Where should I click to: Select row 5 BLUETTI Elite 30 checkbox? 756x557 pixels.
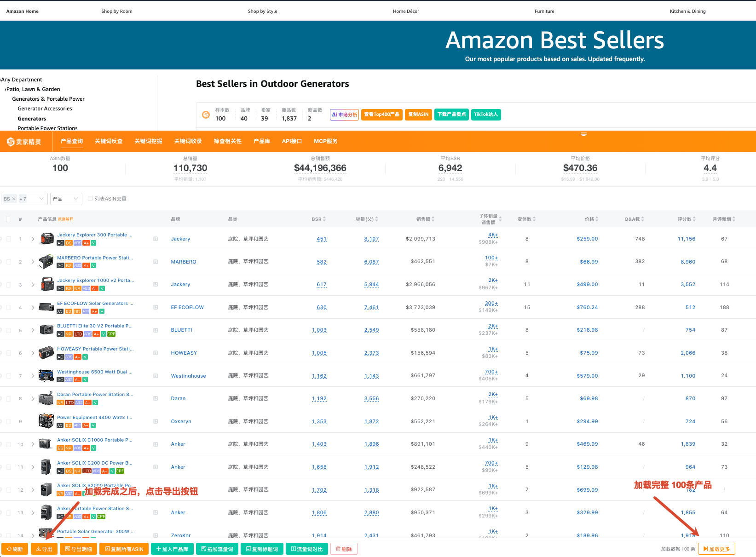tap(8, 330)
